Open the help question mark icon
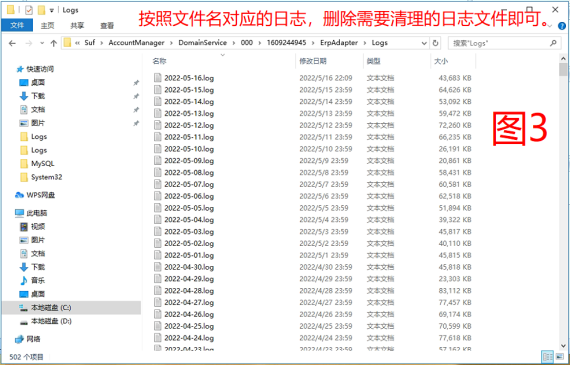 tap(562, 26)
